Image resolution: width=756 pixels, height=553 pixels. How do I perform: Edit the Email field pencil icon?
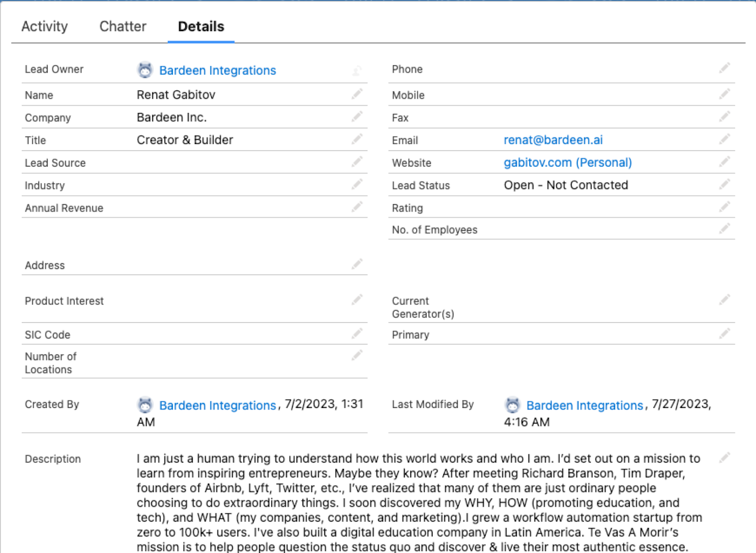click(724, 139)
